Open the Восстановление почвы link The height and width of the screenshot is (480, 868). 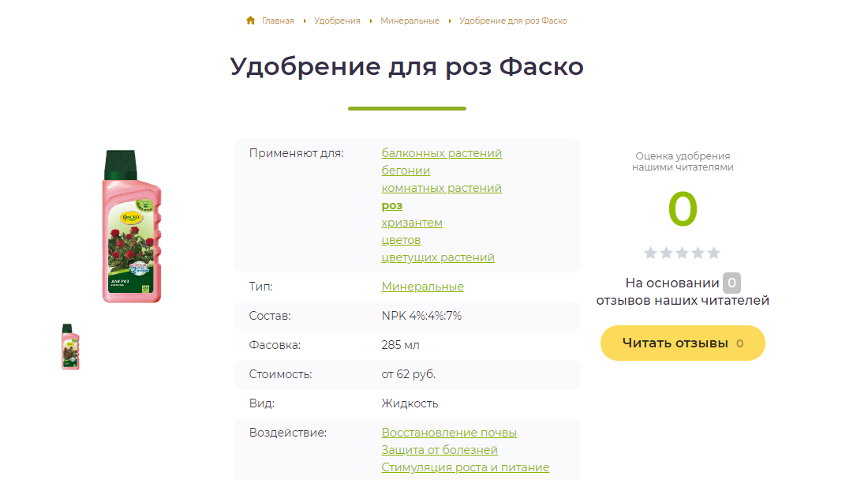click(x=449, y=433)
